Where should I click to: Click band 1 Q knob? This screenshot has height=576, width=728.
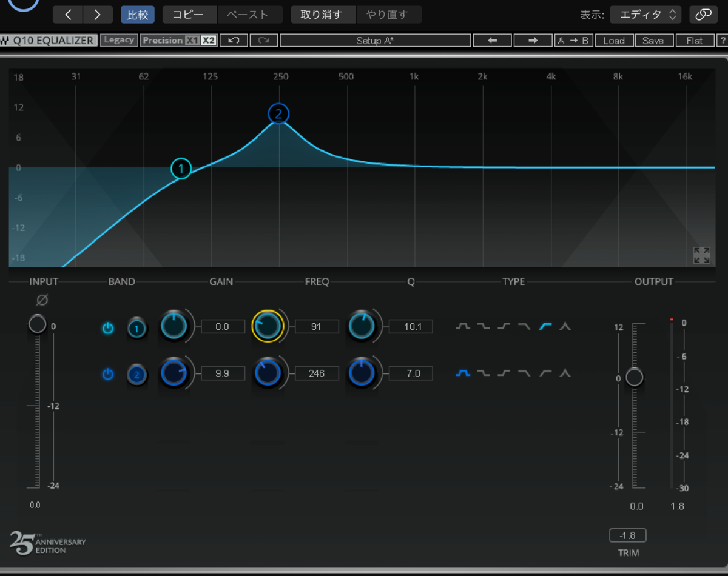(362, 326)
